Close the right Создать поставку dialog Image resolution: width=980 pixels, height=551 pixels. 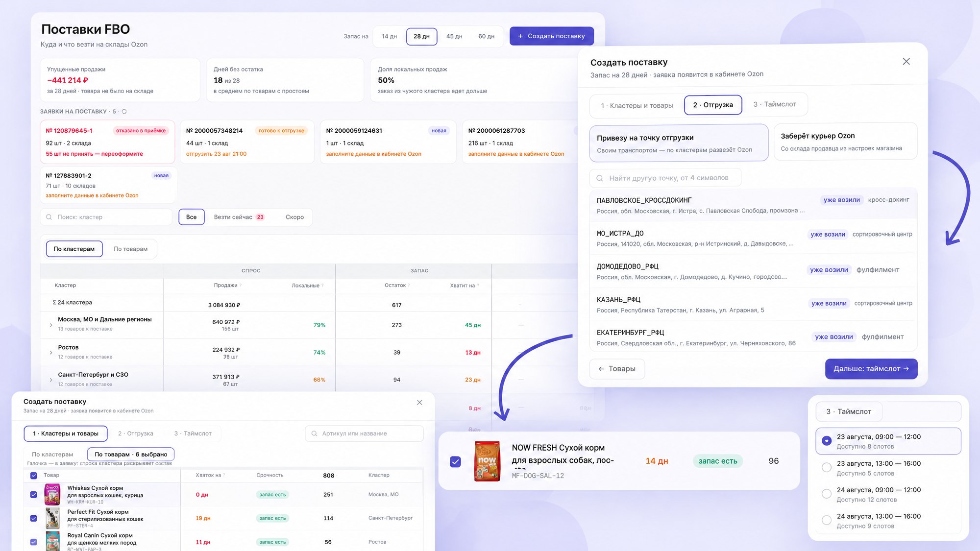(x=906, y=61)
